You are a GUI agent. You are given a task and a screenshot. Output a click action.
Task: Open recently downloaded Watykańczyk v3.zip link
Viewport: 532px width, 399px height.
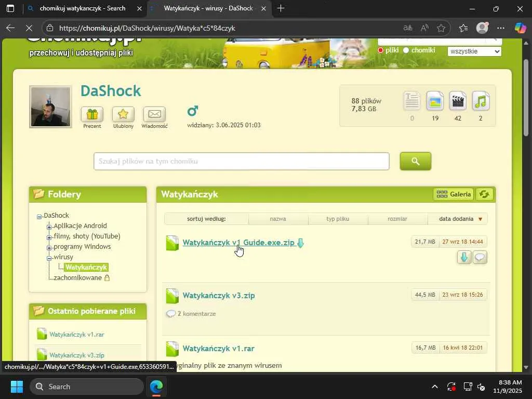(77, 355)
